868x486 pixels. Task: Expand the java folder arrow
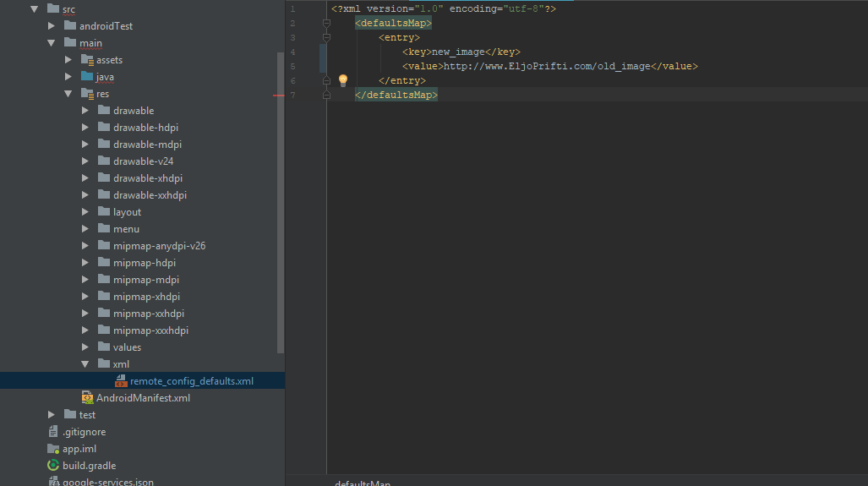pyautogui.click(x=68, y=76)
